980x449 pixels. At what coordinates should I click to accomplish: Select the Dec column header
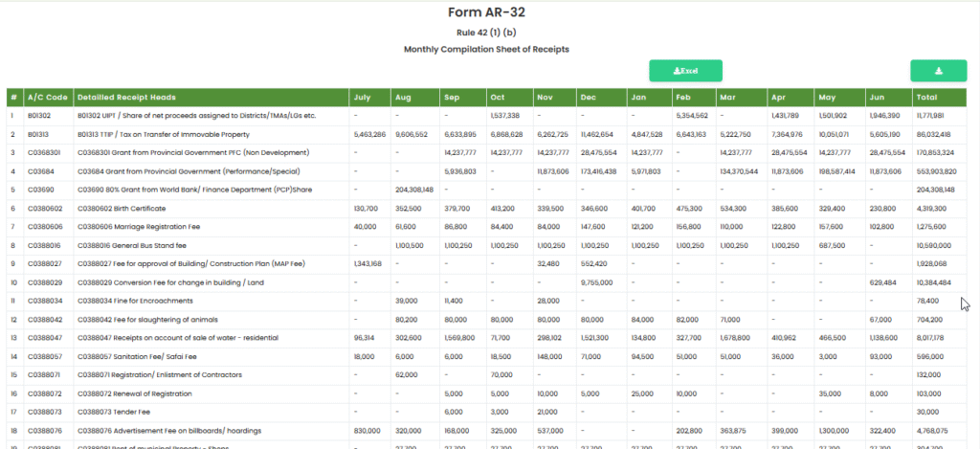pos(588,98)
